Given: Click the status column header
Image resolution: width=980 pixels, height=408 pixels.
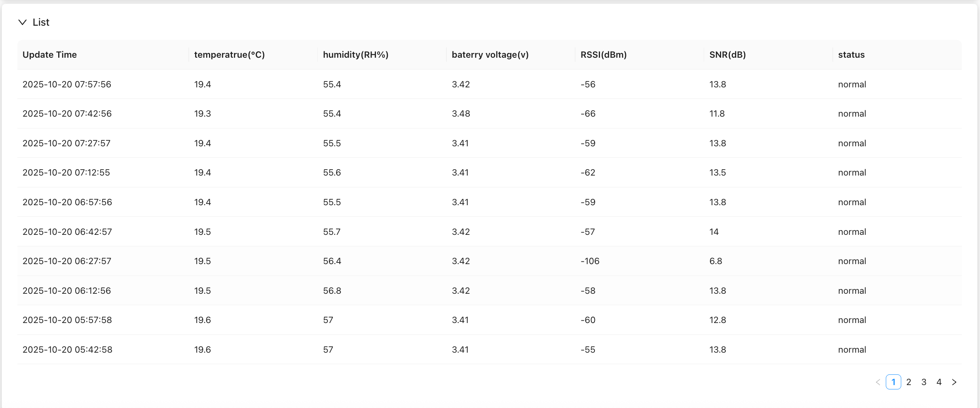Looking at the screenshot, I should (x=851, y=55).
